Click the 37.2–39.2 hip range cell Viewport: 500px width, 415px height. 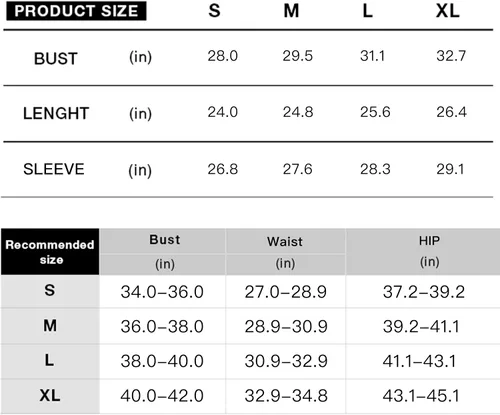(x=423, y=292)
